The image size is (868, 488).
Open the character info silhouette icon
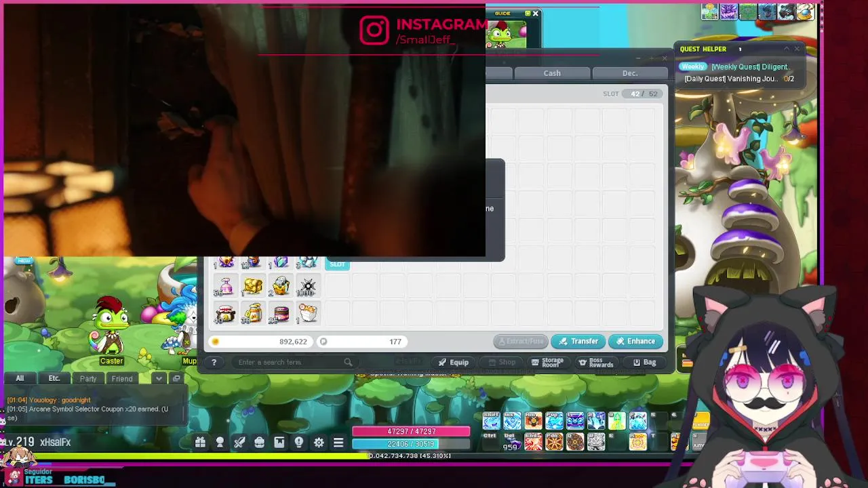tap(220, 443)
